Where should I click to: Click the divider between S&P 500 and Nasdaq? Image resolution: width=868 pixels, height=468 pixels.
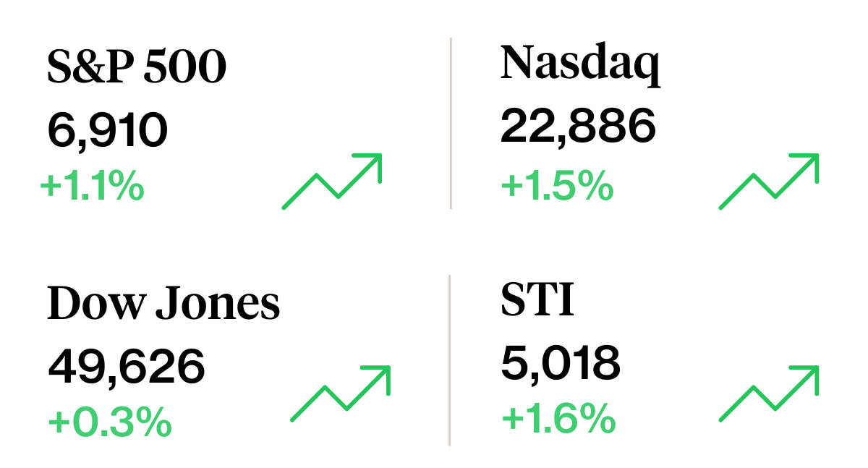click(451, 123)
